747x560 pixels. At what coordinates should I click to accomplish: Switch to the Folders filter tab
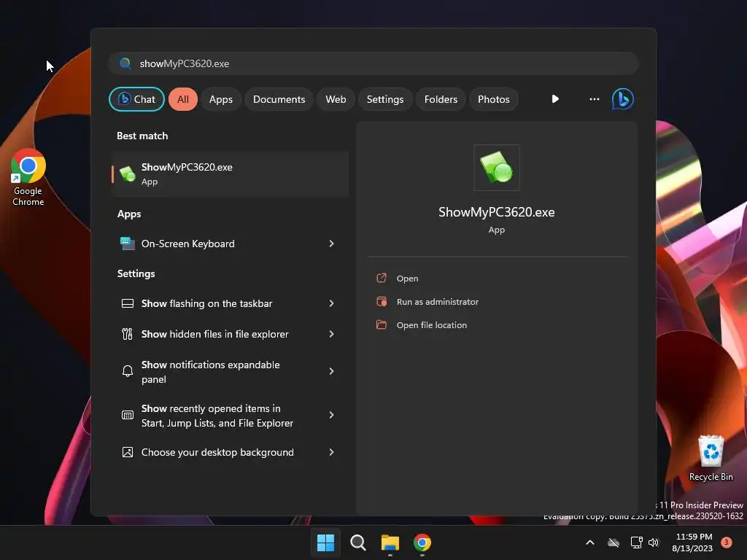441,99
